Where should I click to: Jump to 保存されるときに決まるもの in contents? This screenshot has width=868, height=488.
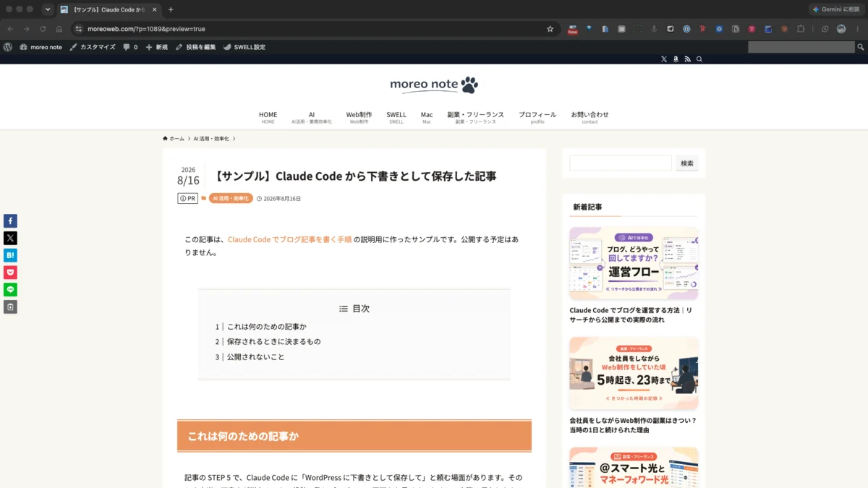[x=273, y=342]
